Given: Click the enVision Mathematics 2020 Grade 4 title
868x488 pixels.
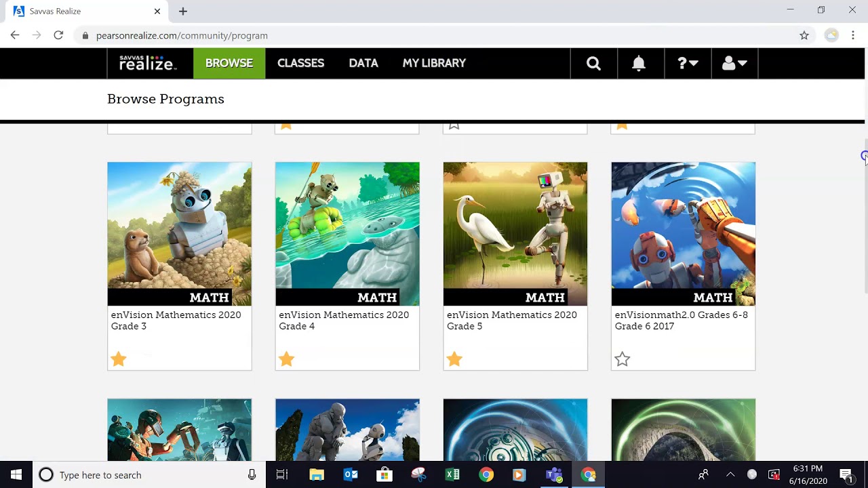Looking at the screenshot, I should point(344,321).
